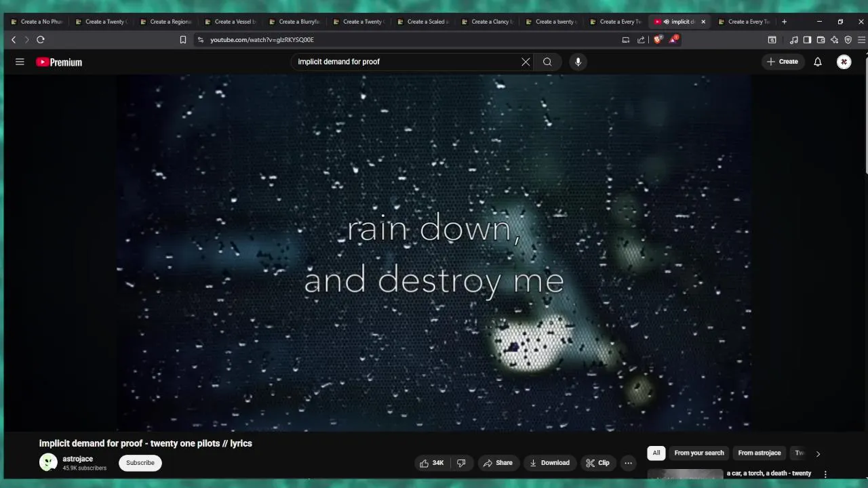Image resolution: width=868 pixels, height=488 pixels.
Task: Run search with the magnifier button
Action: (x=547, y=62)
